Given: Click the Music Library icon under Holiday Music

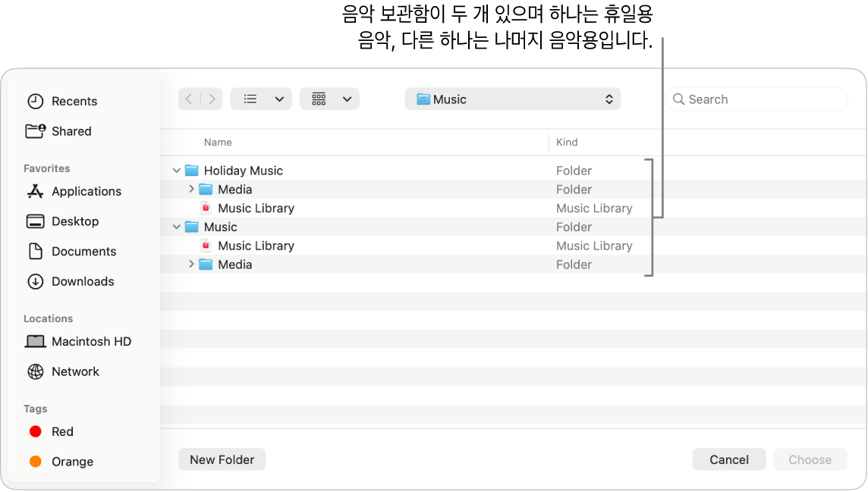Looking at the screenshot, I should pos(206,208).
